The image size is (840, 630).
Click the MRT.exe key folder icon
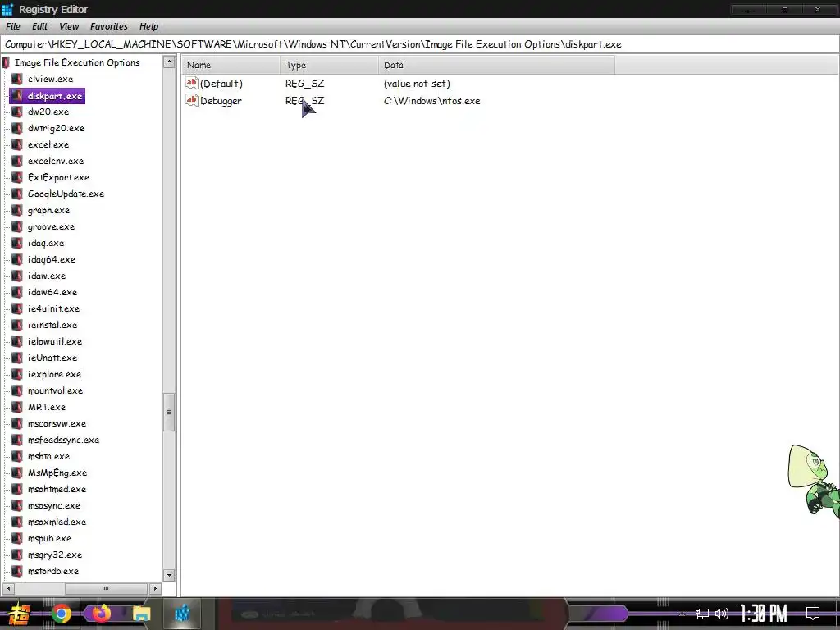[17, 407]
